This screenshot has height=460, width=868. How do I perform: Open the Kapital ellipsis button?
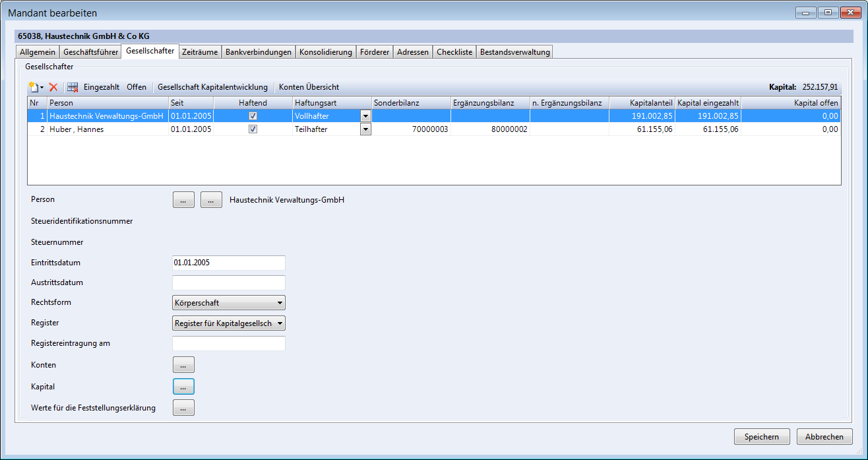pos(183,387)
